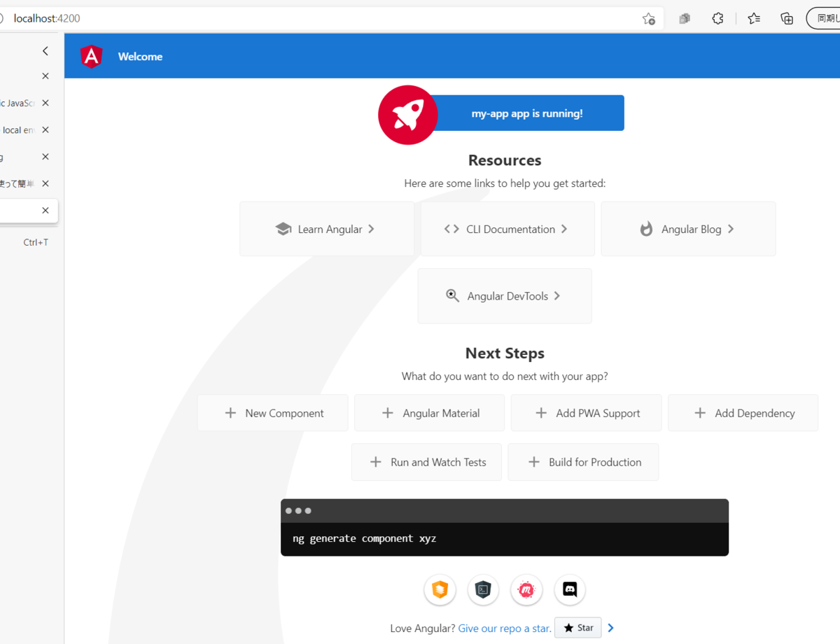
Task: Open the Favorites list icon
Action: coord(754,19)
